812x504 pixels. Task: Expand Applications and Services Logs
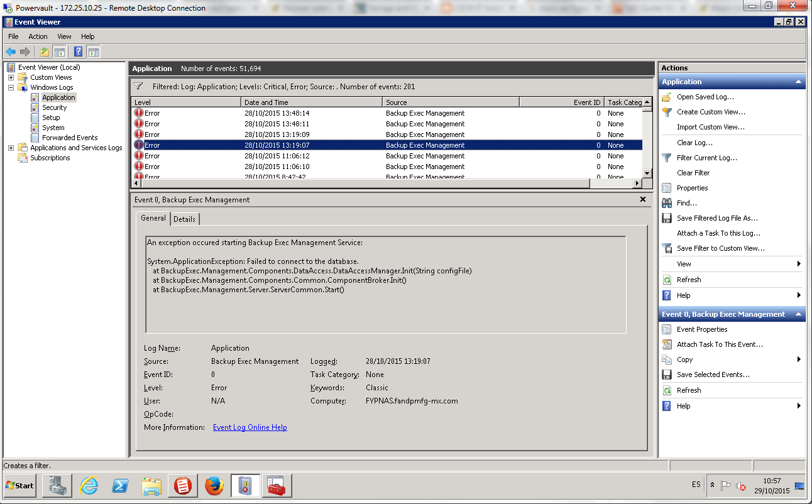pyautogui.click(x=11, y=147)
